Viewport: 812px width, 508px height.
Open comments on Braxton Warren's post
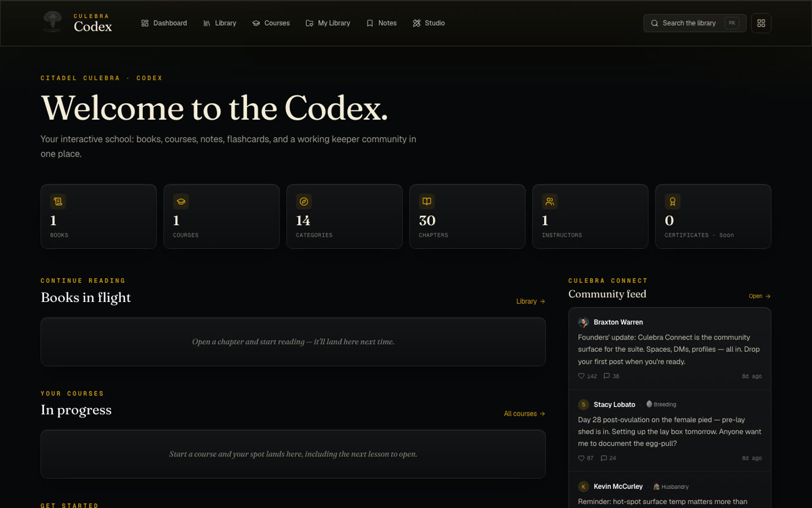(x=611, y=376)
